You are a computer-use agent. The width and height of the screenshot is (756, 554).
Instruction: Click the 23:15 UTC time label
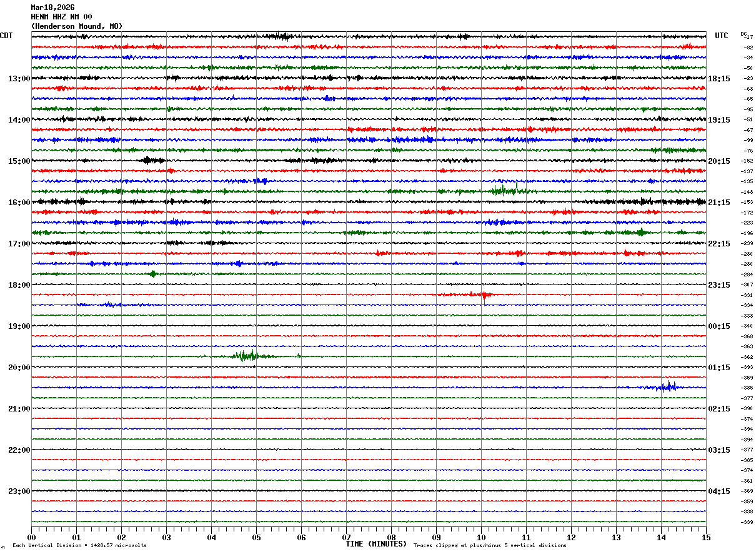point(719,285)
